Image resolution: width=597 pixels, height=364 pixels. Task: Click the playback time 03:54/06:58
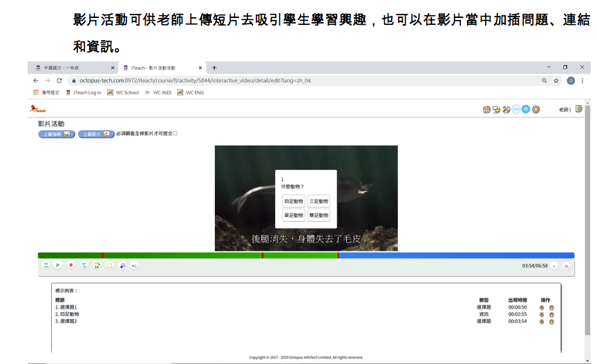pos(535,266)
